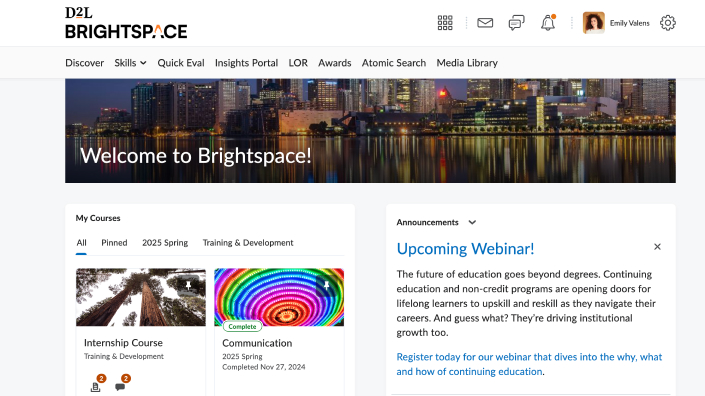Screen dimensions: 705x396
Task: Open the Quick Eval navigation link
Action: [181, 63]
